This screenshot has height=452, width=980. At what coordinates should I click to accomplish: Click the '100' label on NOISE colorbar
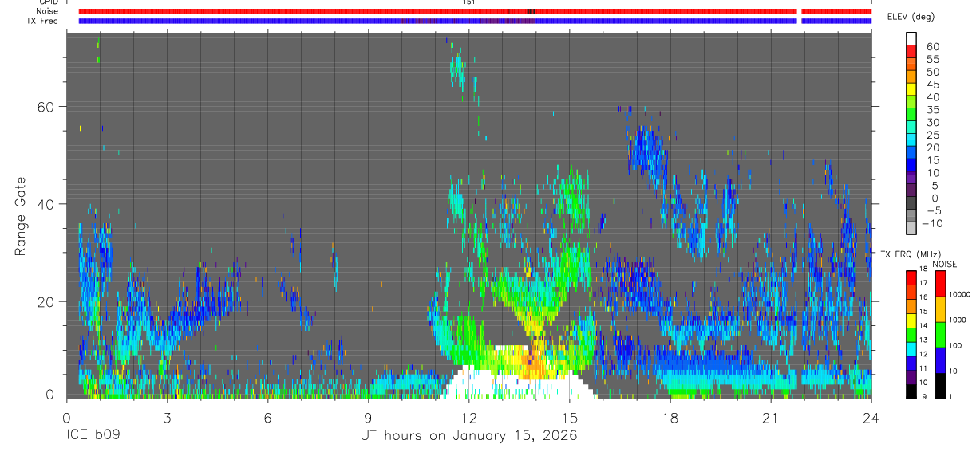[x=956, y=345]
